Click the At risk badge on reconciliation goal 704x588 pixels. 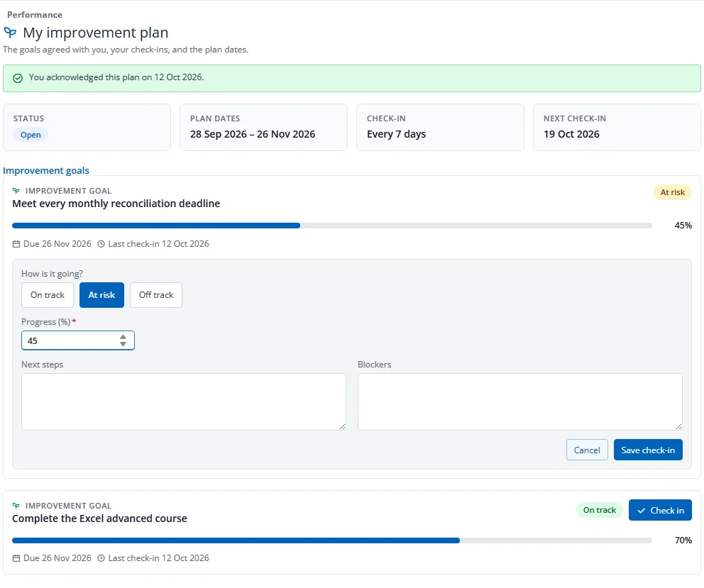(672, 192)
